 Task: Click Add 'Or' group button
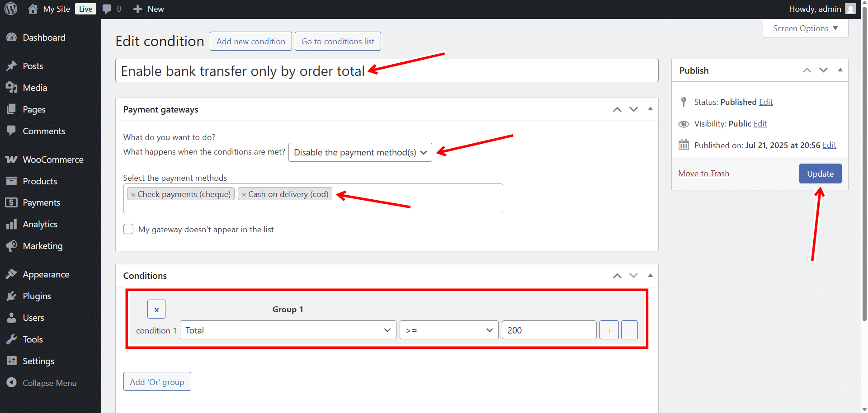click(x=157, y=382)
